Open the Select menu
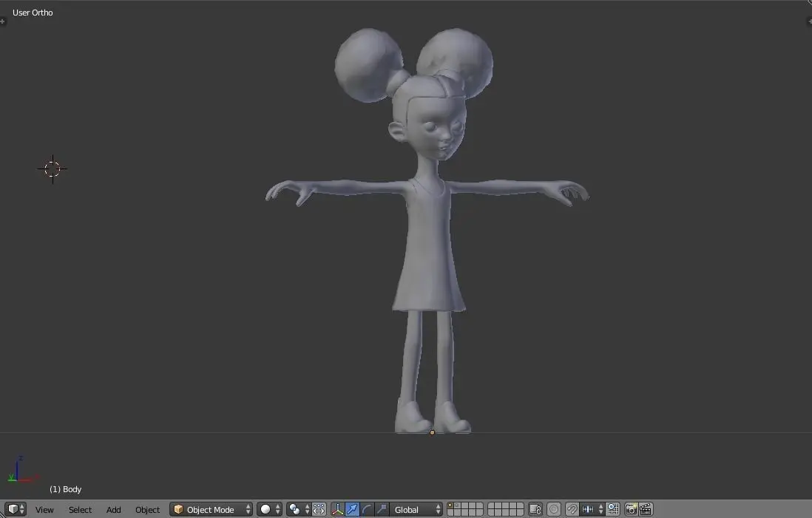This screenshot has width=812, height=518. click(x=80, y=510)
